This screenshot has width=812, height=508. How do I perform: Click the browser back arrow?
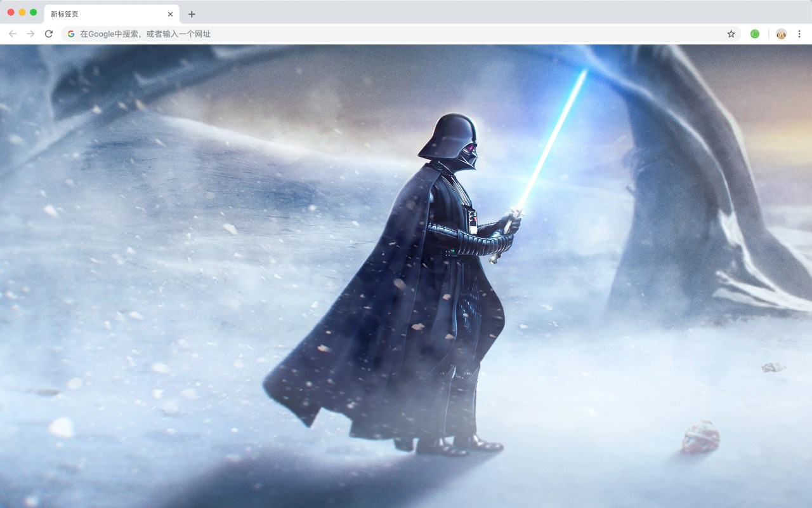(13, 34)
